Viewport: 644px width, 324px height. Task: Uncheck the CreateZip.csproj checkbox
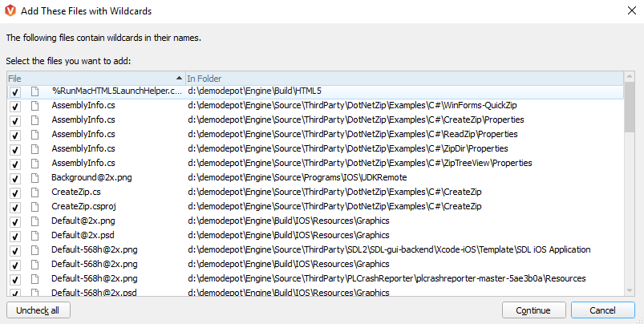tap(15, 208)
